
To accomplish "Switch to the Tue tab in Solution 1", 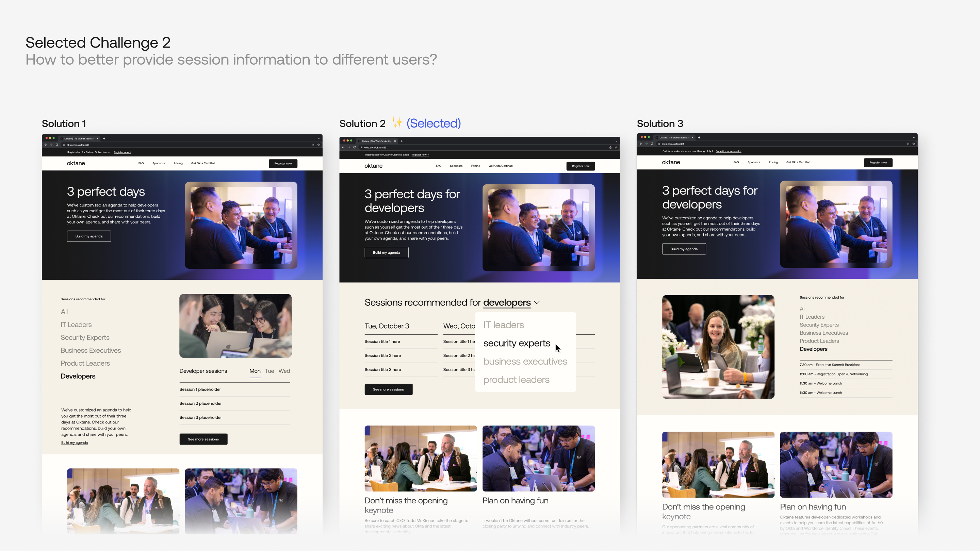I will point(269,371).
